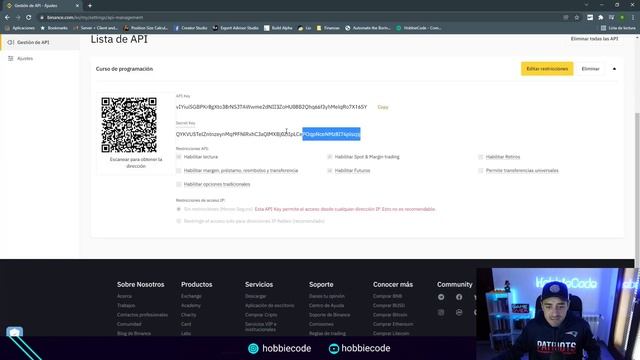Open Creator Studio Facebook bookmark
This screenshot has height=360, width=640.
click(191, 28)
